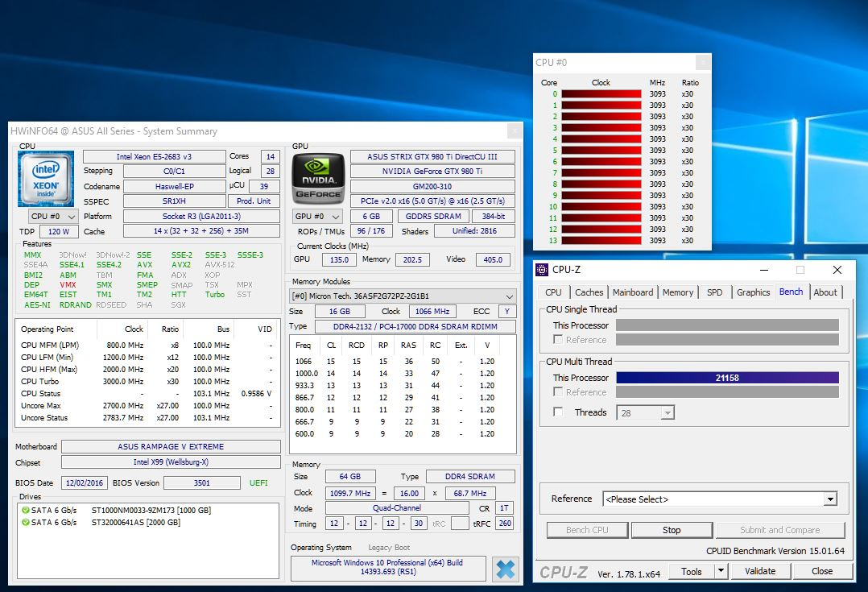Open the Tools button dropdown arrow
The height and width of the screenshot is (592, 868).
tap(721, 571)
